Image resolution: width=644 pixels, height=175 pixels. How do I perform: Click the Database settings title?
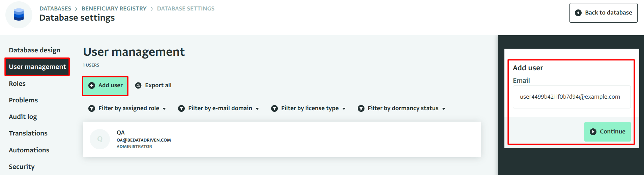[77, 18]
